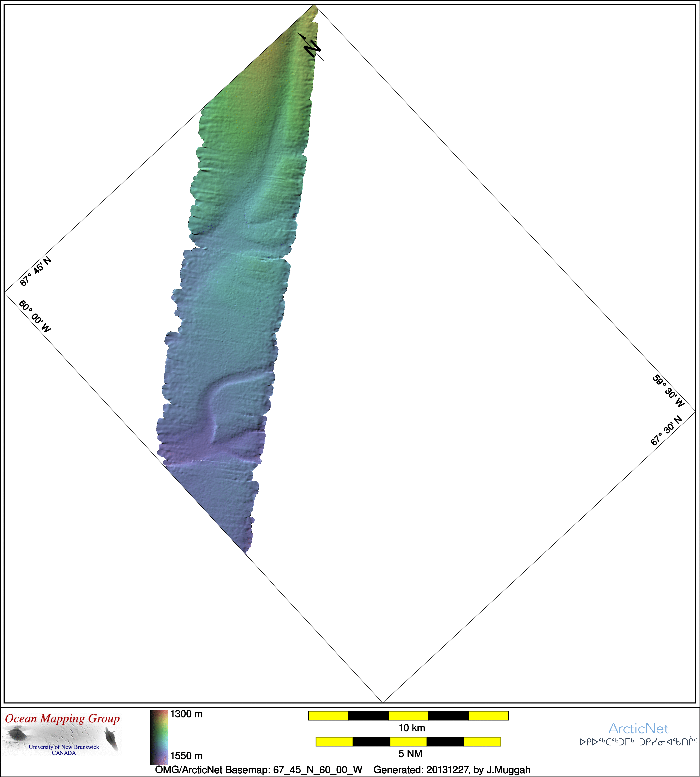Click the 1550 m depth legend label
The height and width of the screenshot is (777, 700).
pyautogui.click(x=186, y=756)
